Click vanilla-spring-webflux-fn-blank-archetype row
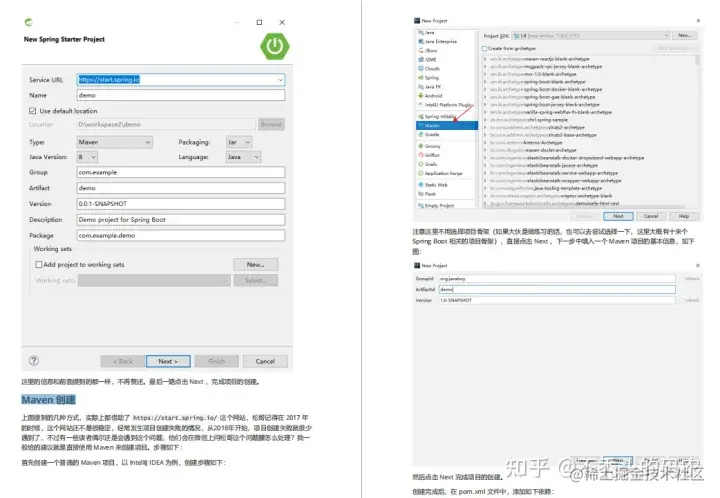 [551, 112]
